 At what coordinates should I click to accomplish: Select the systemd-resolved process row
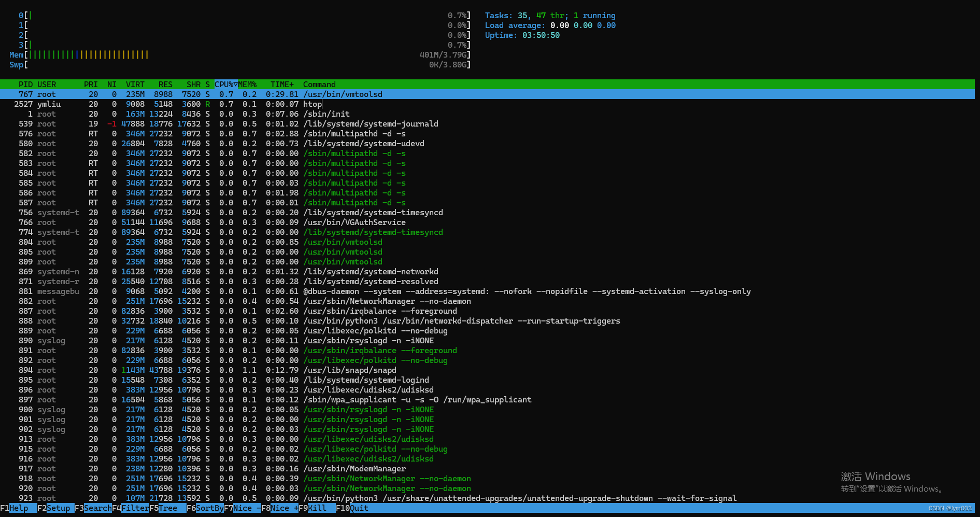click(487, 282)
